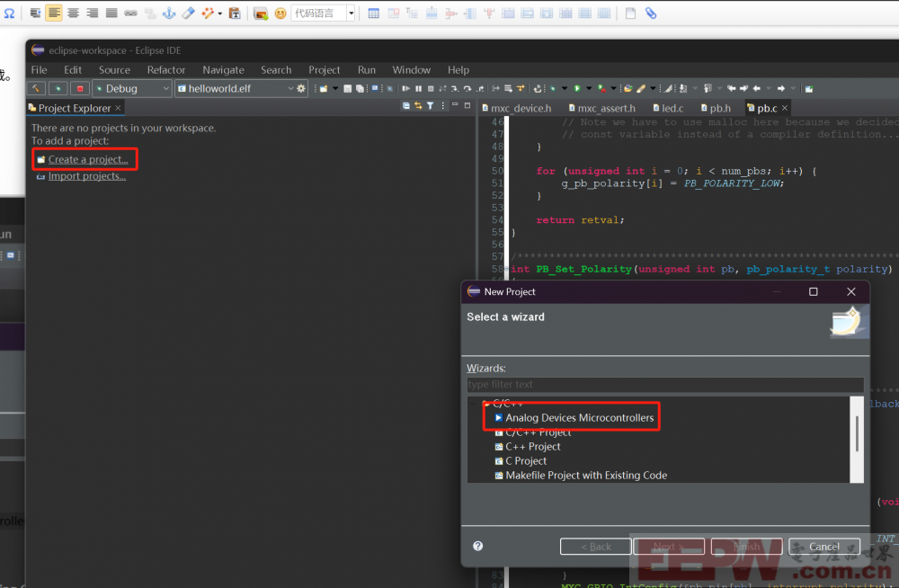Click the Omega special character icon
This screenshot has width=899, height=588.
tap(9, 13)
